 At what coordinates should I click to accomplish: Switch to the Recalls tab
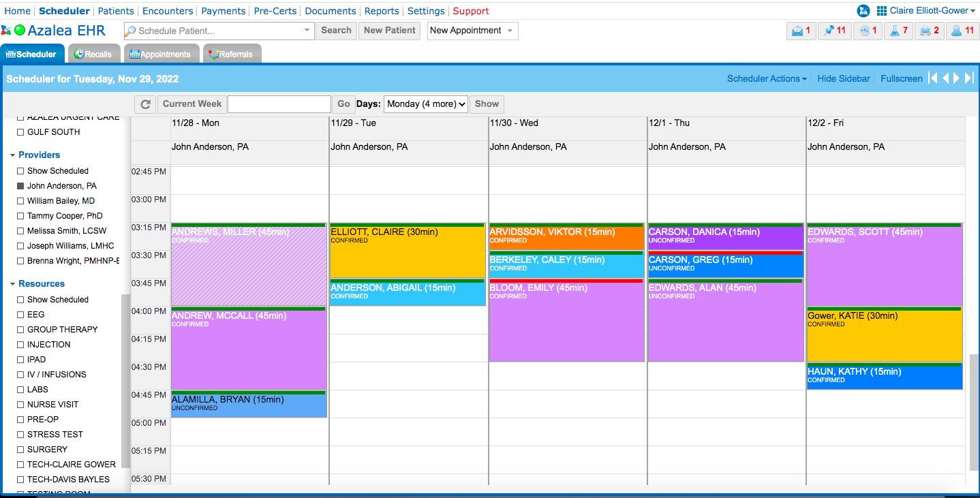pyautogui.click(x=93, y=55)
